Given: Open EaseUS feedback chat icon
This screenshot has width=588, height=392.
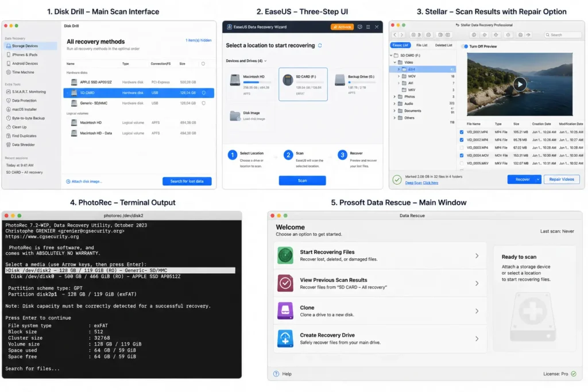Looking at the screenshot, I should (x=359, y=27).
